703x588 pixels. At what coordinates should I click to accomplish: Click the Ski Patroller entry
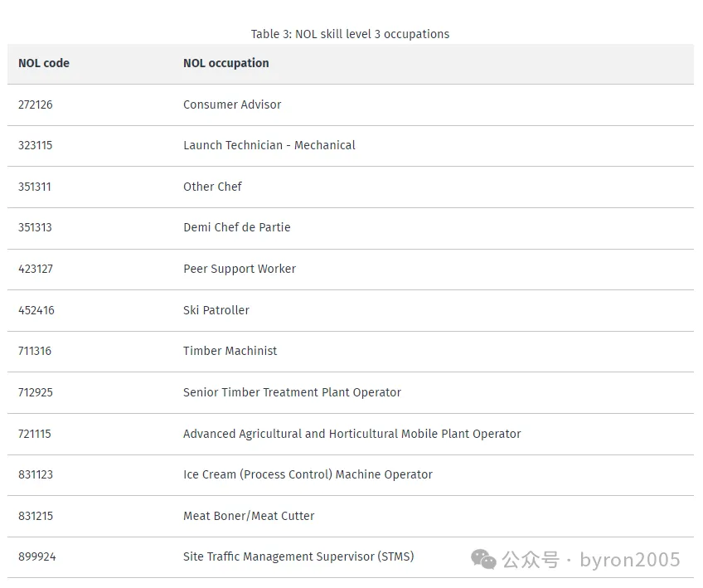tap(216, 310)
